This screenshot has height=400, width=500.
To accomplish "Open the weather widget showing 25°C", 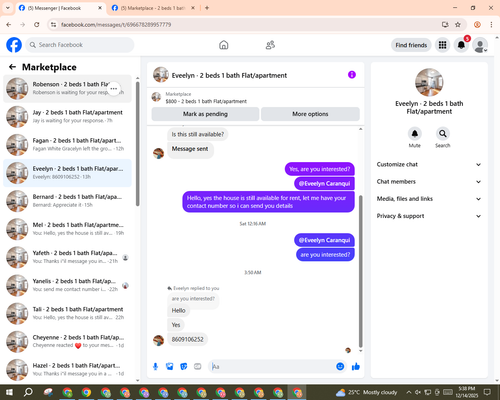I will click(367, 392).
